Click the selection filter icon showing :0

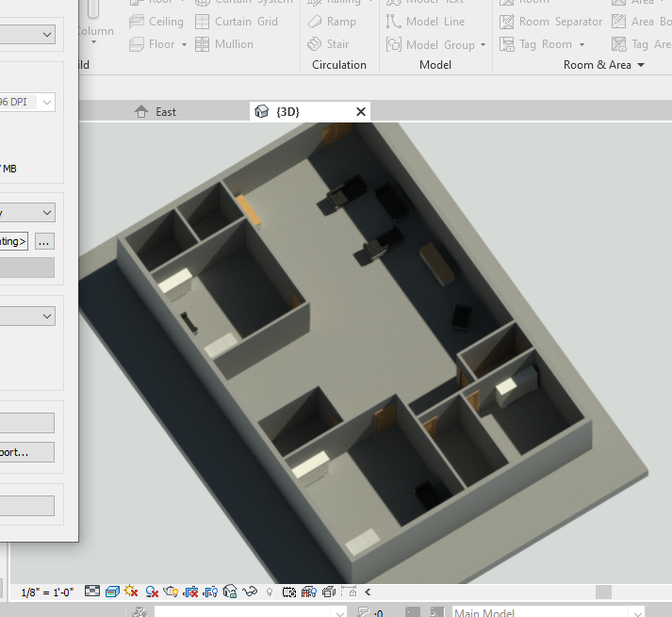(x=369, y=612)
